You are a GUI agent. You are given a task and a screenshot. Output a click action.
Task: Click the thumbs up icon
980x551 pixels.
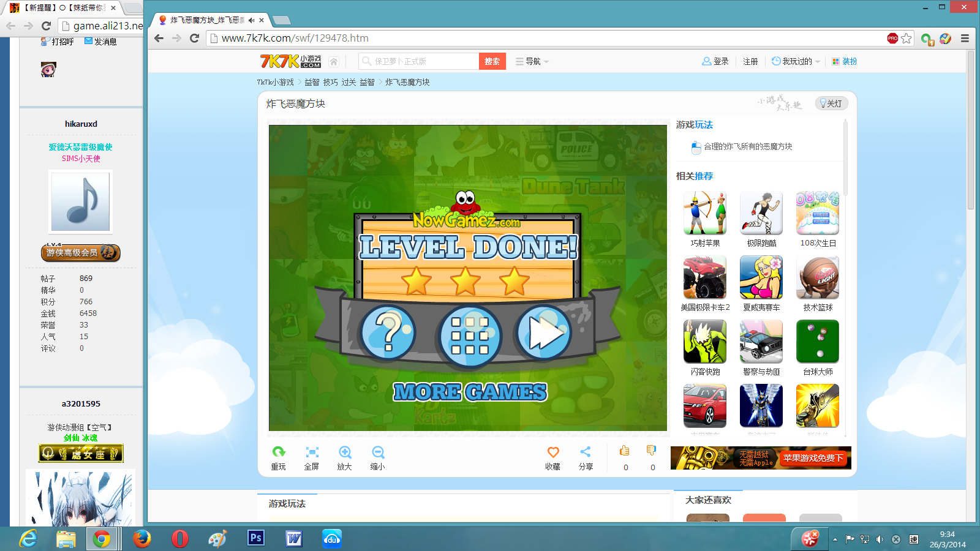(625, 451)
